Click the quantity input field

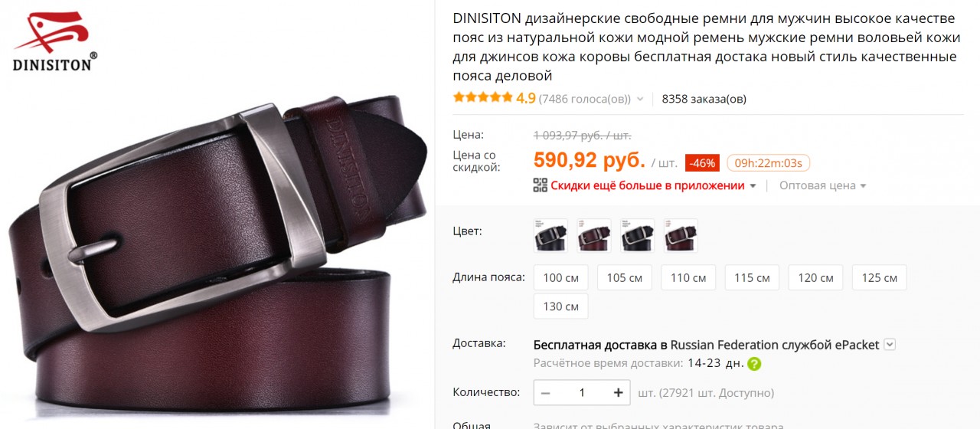click(x=582, y=393)
